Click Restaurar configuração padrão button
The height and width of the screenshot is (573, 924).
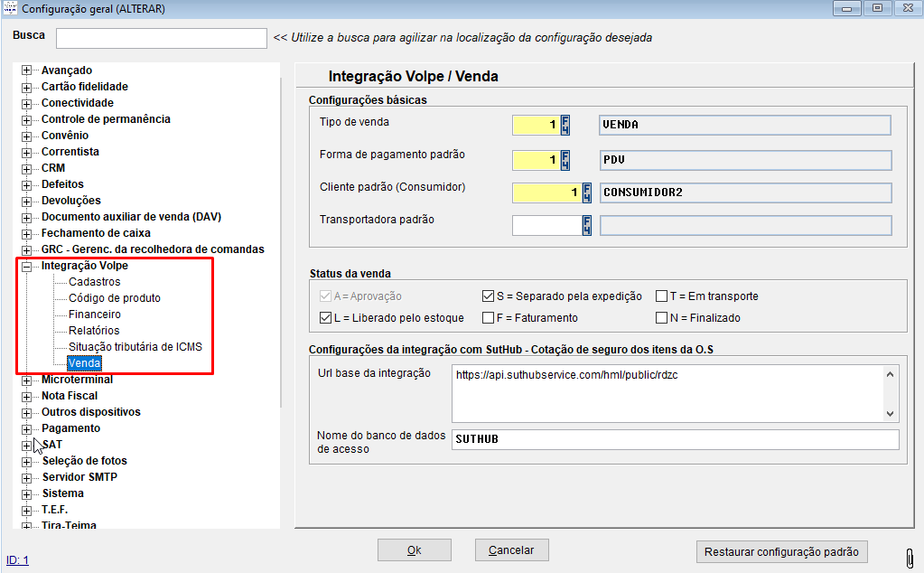coord(782,551)
